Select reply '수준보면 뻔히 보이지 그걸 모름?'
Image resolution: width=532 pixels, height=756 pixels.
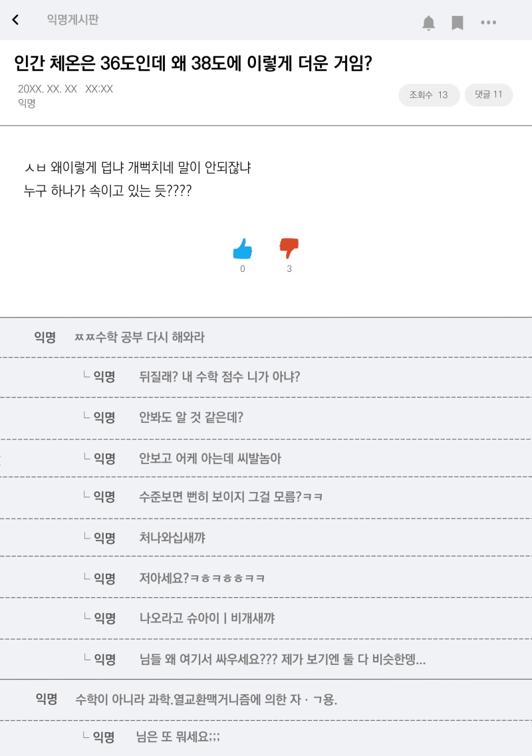tap(231, 497)
